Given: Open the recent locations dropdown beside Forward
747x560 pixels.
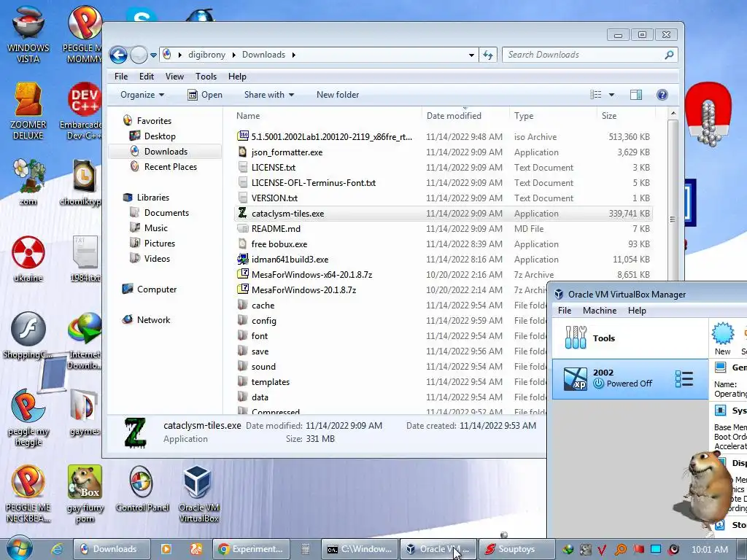Looking at the screenshot, I should pos(153,55).
